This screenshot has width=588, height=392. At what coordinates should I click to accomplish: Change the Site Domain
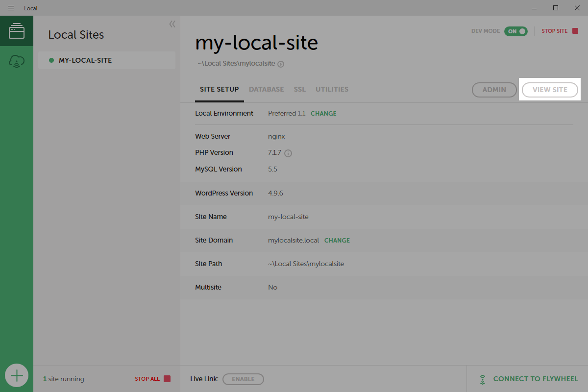(x=337, y=241)
